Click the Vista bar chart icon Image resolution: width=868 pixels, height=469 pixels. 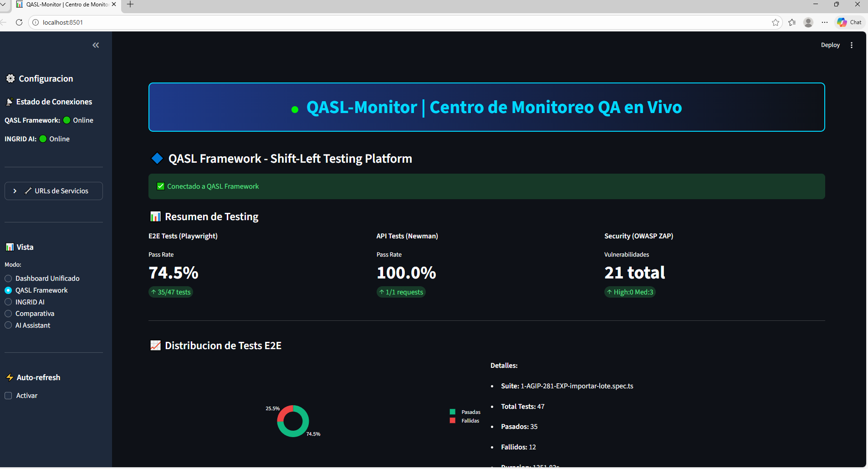pyautogui.click(x=10, y=247)
